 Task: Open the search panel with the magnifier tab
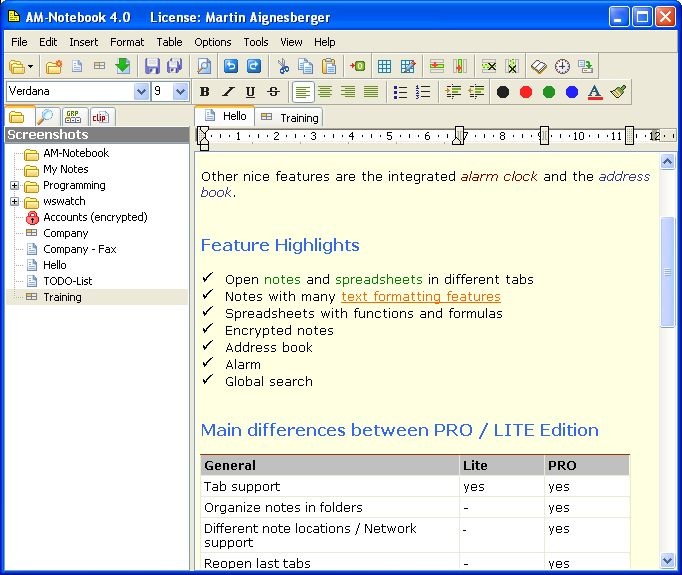(x=46, y=117)
